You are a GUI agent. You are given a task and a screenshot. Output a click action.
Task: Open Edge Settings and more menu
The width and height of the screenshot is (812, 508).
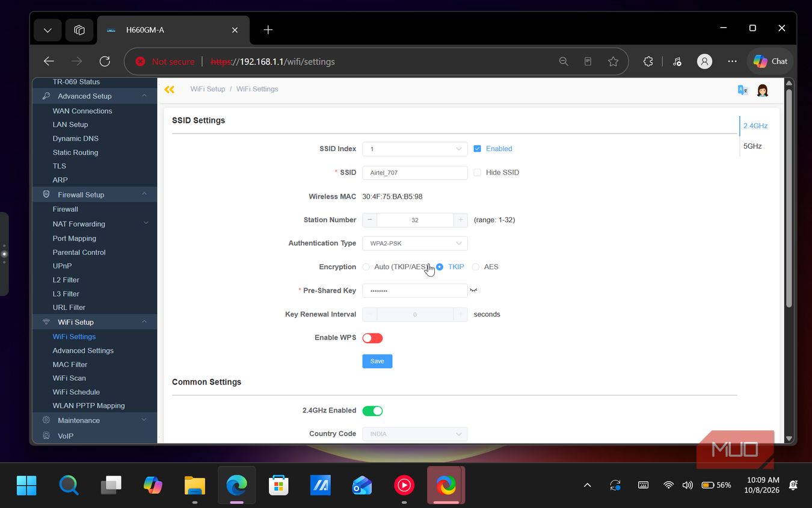click(x=732, y=61)
